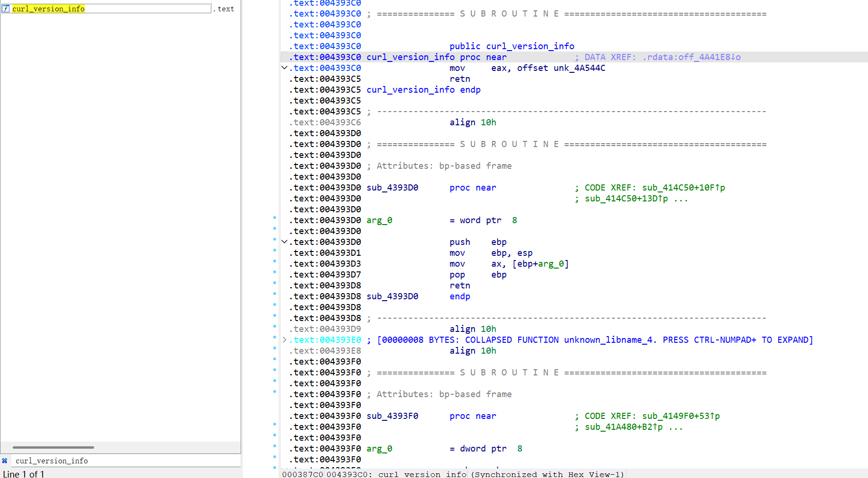868x478 pixels.
Task: Click the 'sub_4393D0 endp' line
Action: tap(418, 296)
